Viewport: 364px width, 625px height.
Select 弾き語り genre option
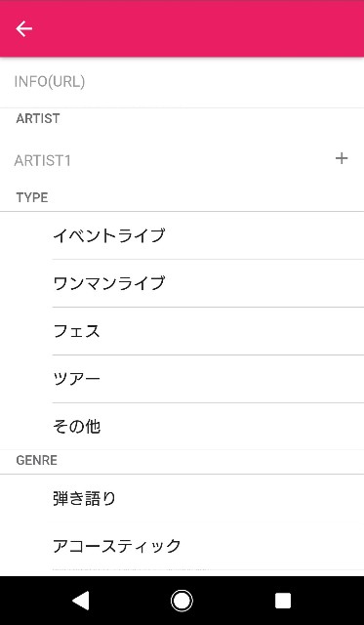182,498
